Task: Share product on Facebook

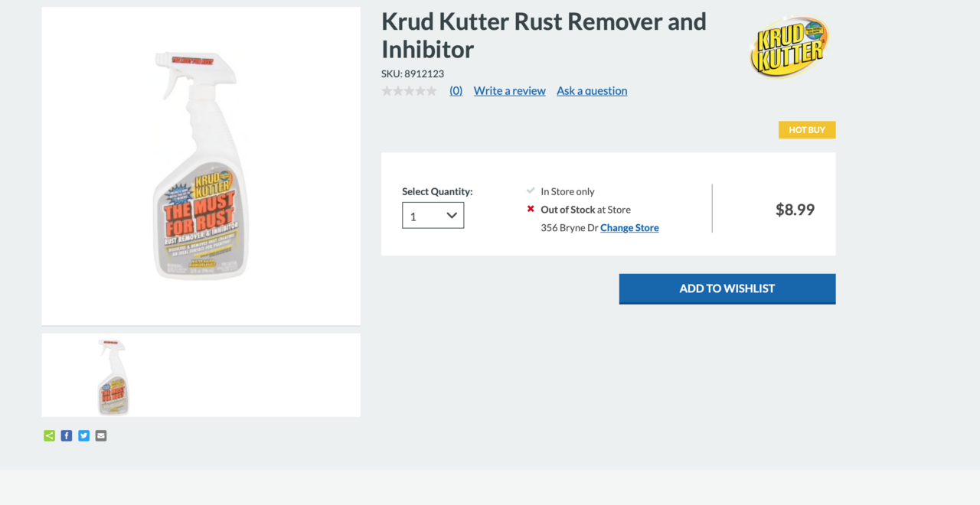Action: pyautogui.click(x=67, y=435)
